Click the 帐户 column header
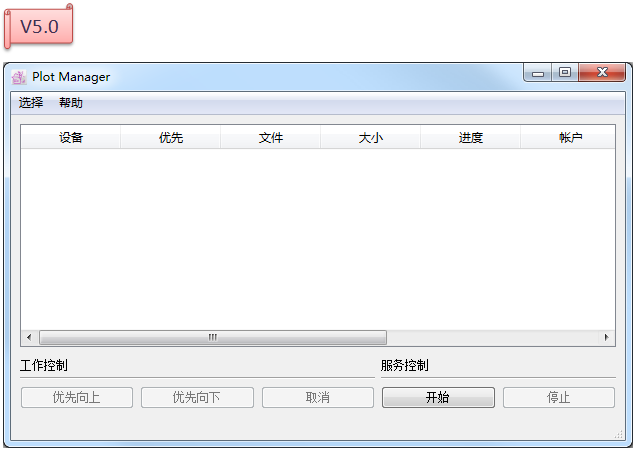Viewport: 639px width, 453px height. tap(569, 138)
